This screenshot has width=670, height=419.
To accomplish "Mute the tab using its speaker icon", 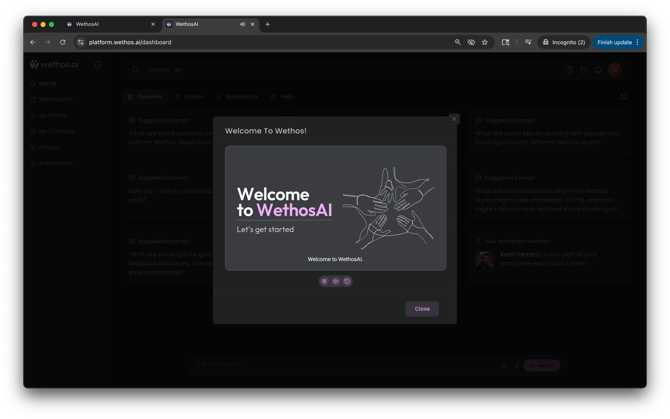I will click(242, 24).
